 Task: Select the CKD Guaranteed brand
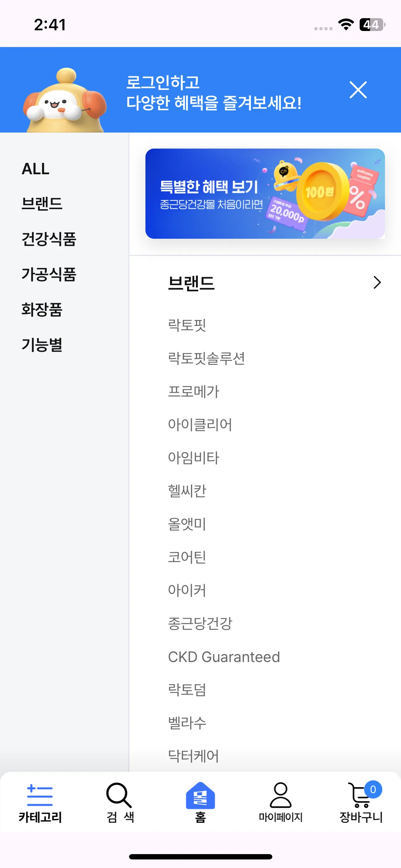click(224, 657)
